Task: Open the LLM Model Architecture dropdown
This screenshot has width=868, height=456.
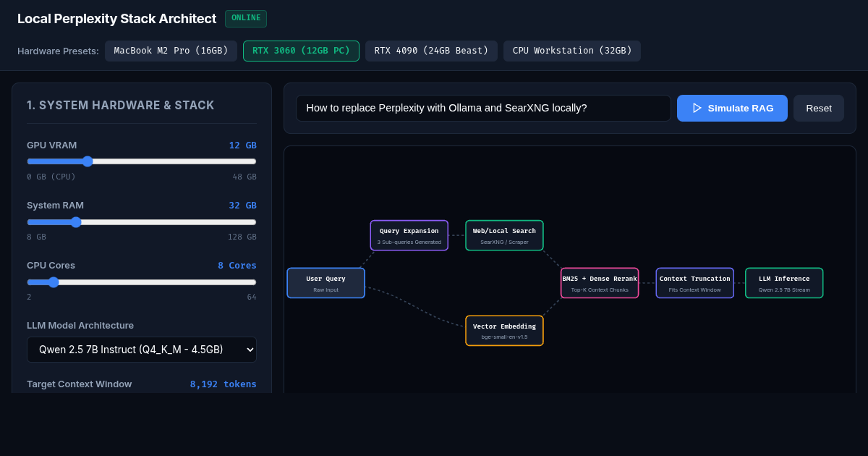Action: pos(142,350)
